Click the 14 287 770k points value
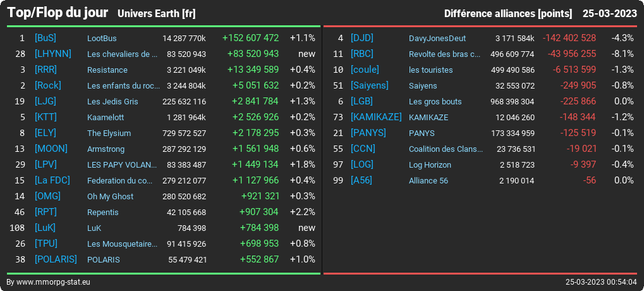 point(184,38)
